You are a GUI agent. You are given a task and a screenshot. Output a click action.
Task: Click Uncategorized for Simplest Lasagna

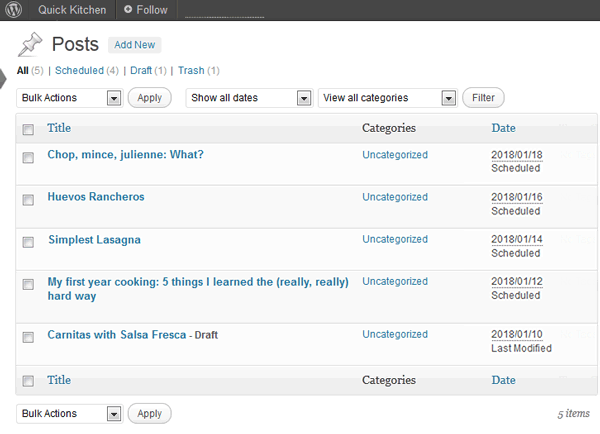(394, 240)
